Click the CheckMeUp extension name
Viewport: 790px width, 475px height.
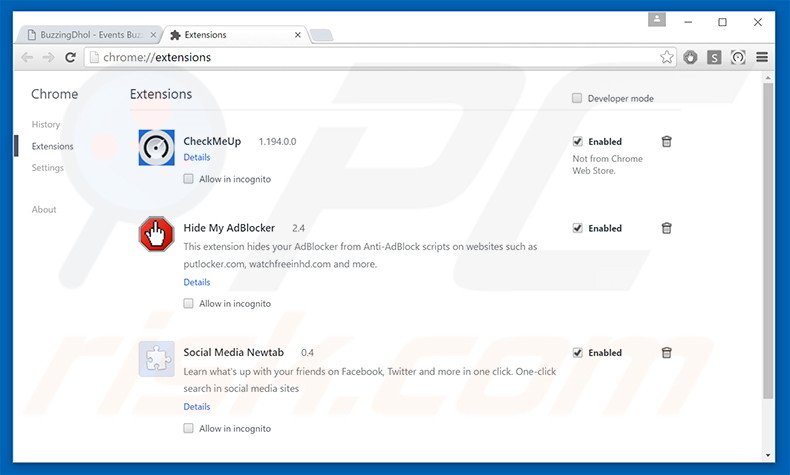[212, 142]
